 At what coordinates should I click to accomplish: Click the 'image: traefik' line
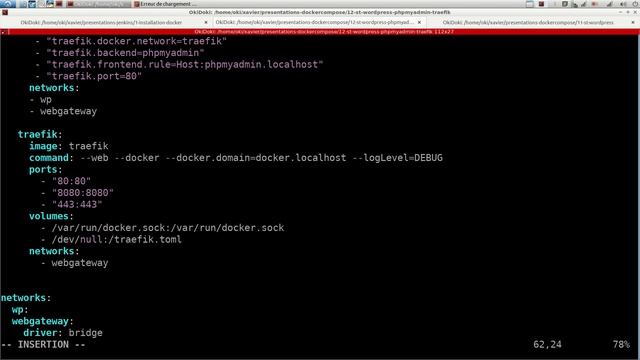click(x=69, y=146)
